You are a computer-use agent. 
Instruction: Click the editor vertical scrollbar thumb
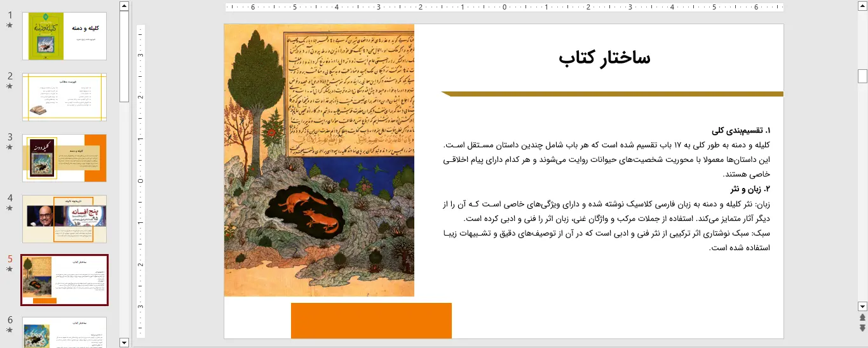(x=862, y=76)
